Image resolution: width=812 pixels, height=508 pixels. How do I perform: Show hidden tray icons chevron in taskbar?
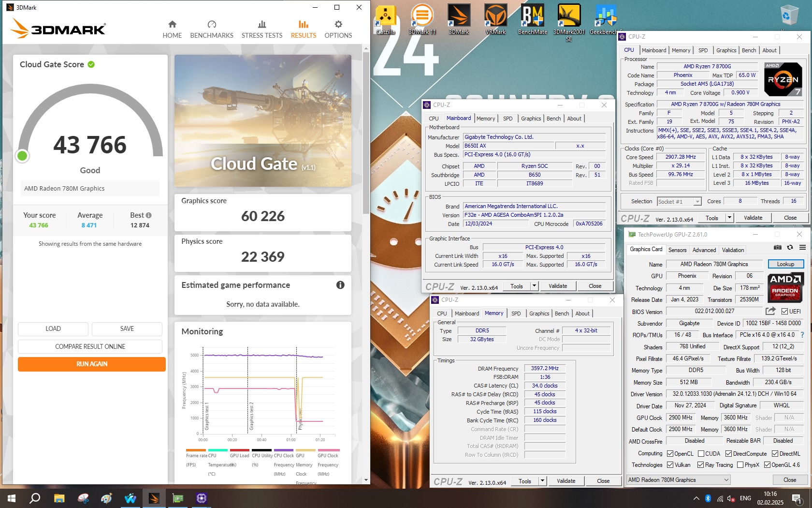[x=696, y=498]
